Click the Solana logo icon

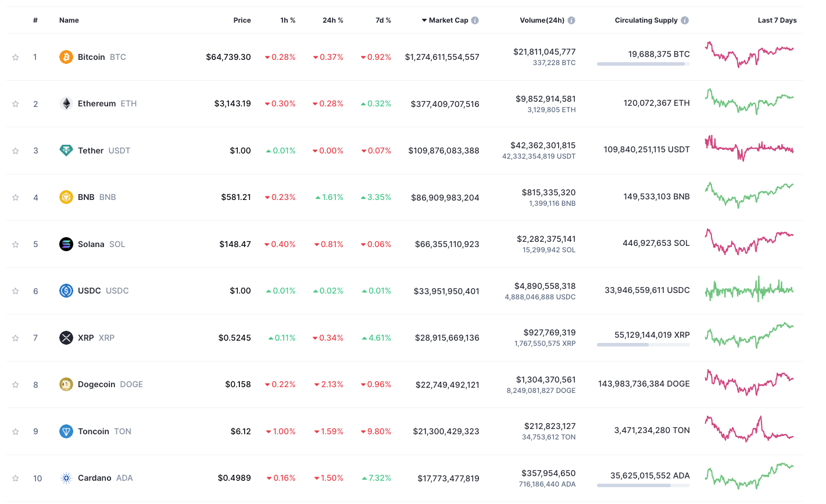point(66,244)
